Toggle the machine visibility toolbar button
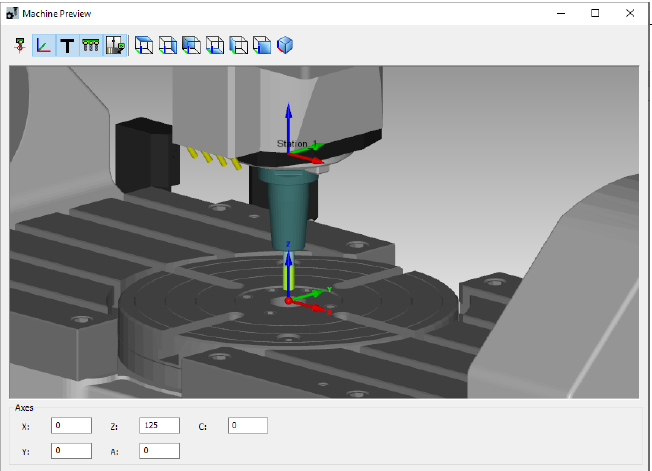This screenshot has height=471, width=652. [114, 45]
